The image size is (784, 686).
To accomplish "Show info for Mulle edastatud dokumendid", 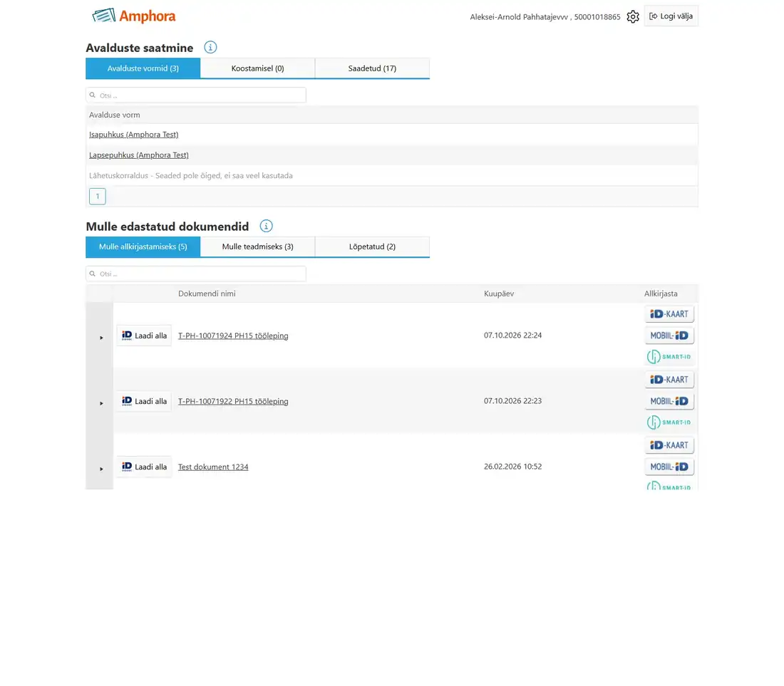I will click(266, 226).
